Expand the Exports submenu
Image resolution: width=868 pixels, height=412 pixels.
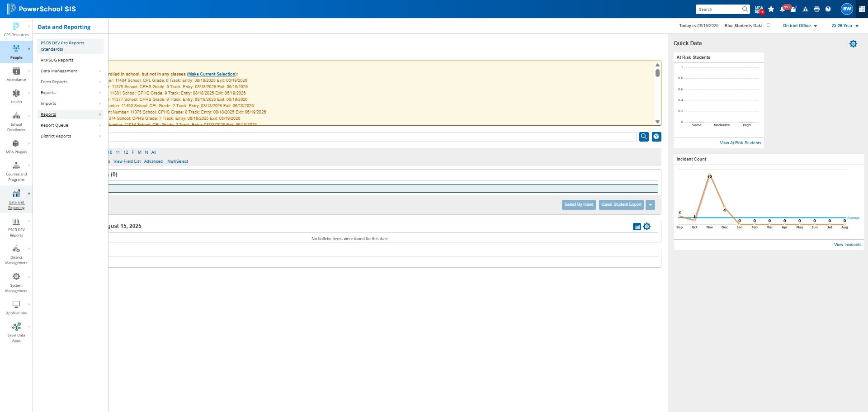pyautogui.click(x=71, y=93)
